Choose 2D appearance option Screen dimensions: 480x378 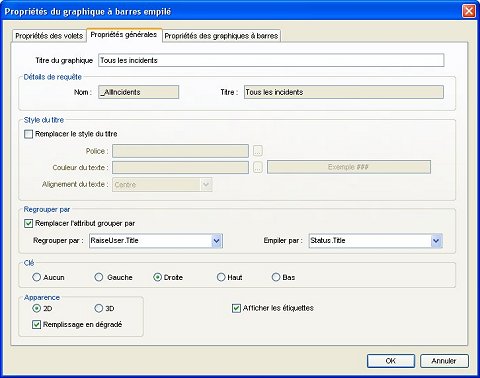[x=36, y=308]
